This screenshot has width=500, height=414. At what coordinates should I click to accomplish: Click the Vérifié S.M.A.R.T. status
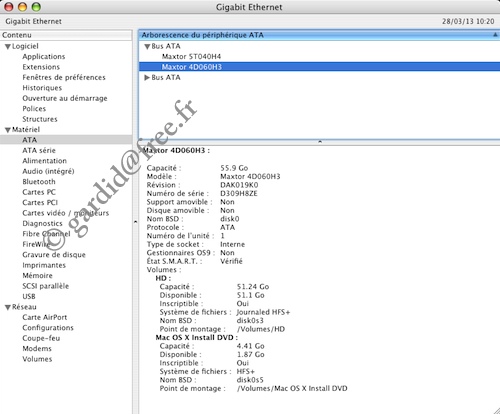coord(231,261)
